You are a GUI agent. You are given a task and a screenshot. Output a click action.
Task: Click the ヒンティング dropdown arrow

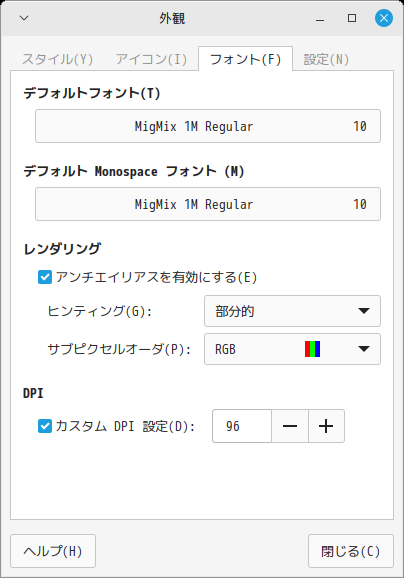(x=364, y=311)
